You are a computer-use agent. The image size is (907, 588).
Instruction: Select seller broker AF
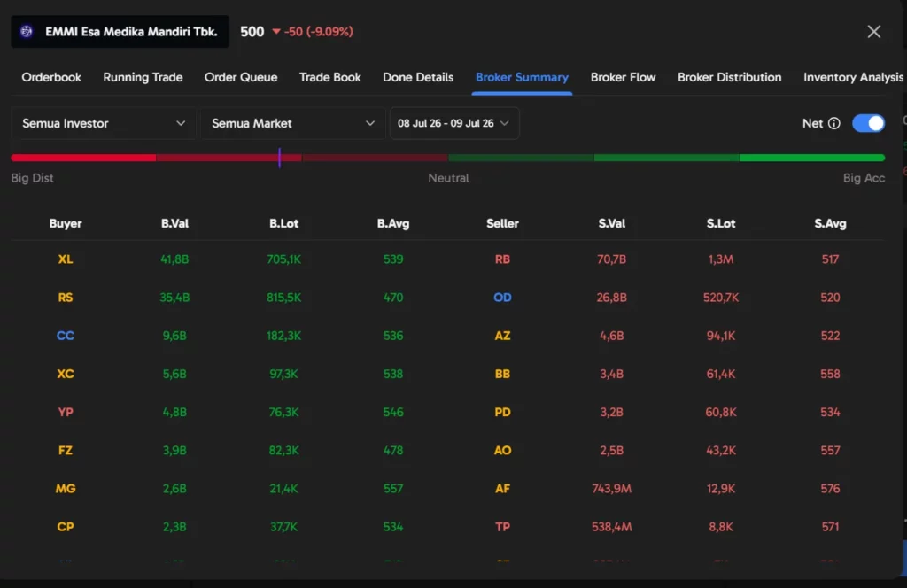(503, 489)
